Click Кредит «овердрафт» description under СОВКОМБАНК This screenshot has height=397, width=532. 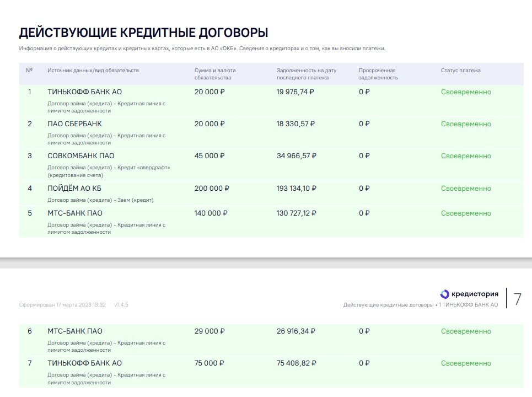coord(109,171)
